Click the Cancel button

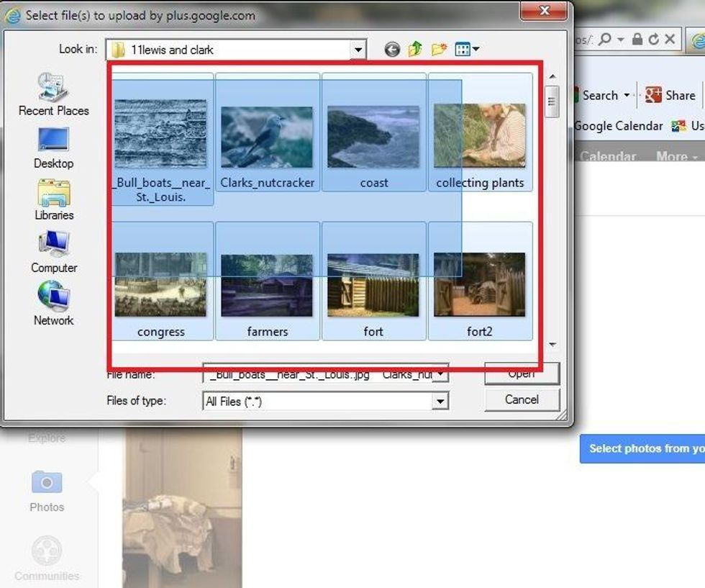[522, 400]
